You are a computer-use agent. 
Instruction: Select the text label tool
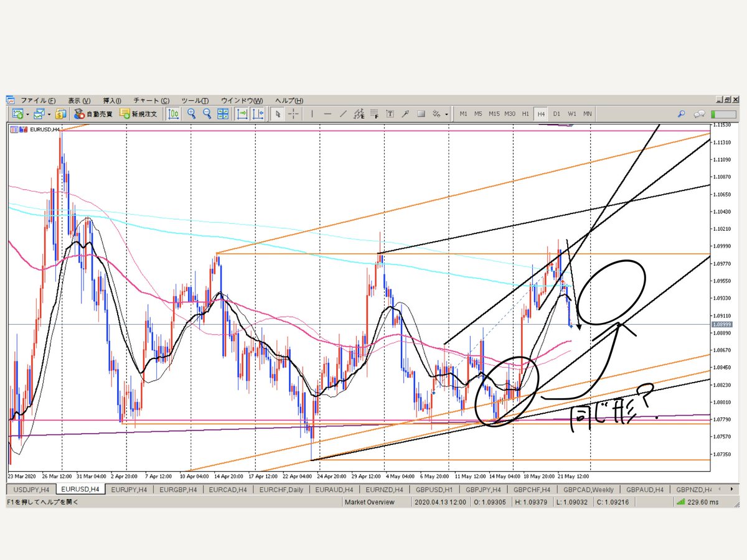coord(390,114)
